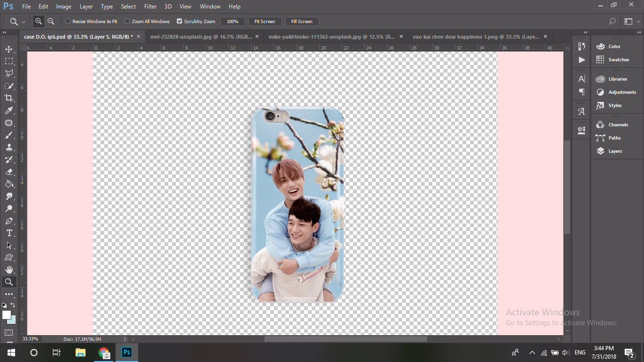
Task: Click the background color swatch
Action: tap(13, 321)
